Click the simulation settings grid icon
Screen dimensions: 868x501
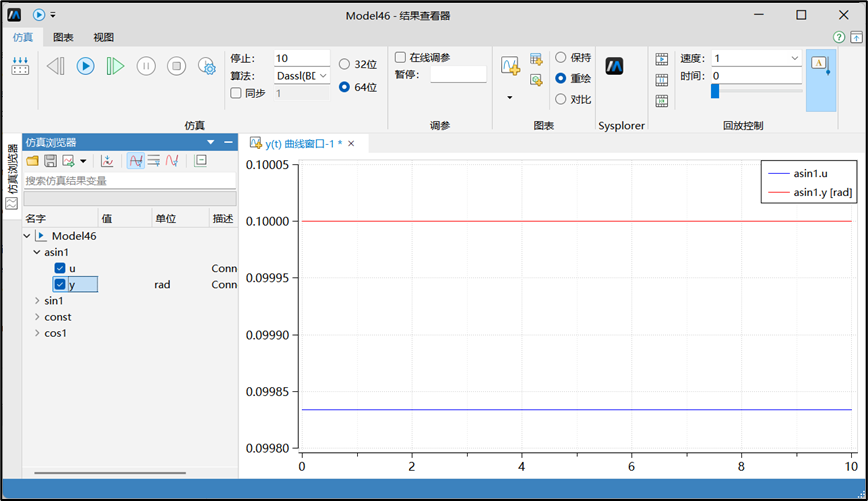[20, 66]
